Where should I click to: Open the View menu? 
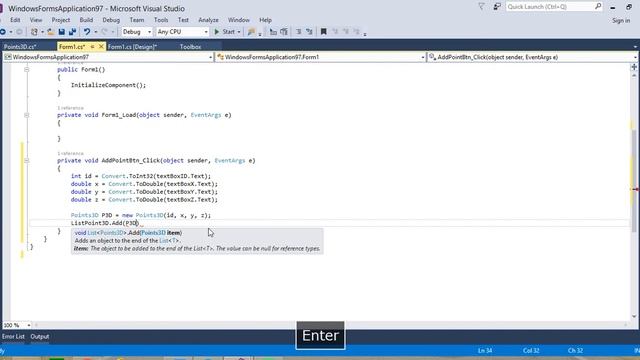click(36, 20)
